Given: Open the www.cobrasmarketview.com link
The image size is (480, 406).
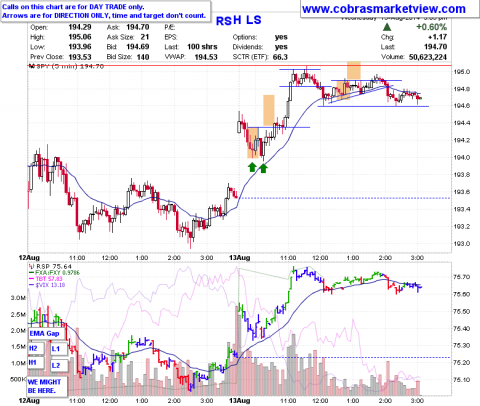Looking at the screenshot, I should pos(384,9).
